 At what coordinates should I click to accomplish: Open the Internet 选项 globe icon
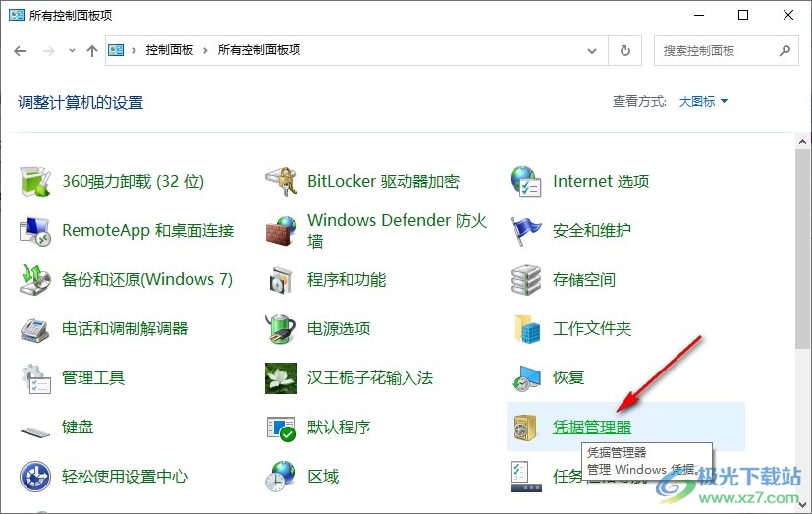525,182
